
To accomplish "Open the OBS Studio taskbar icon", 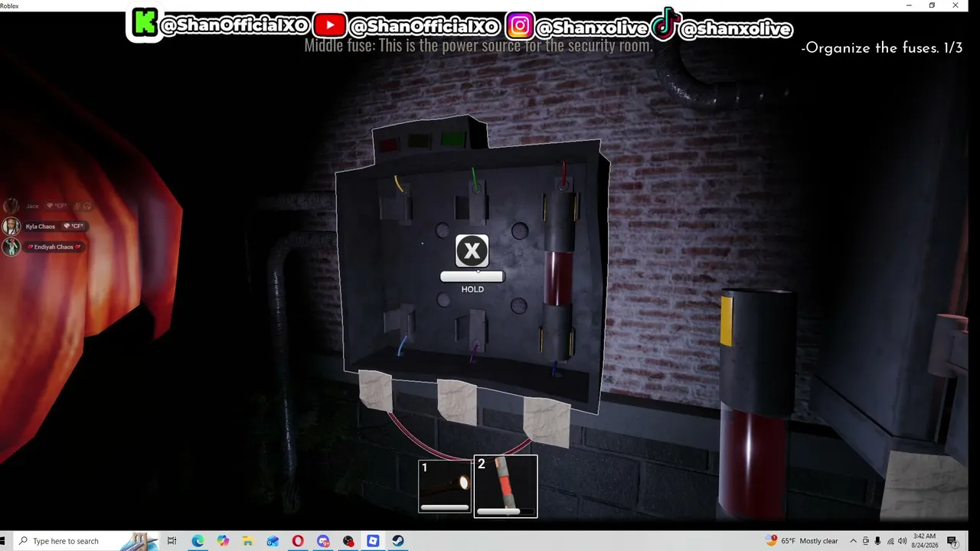I will tap(348, 541).
